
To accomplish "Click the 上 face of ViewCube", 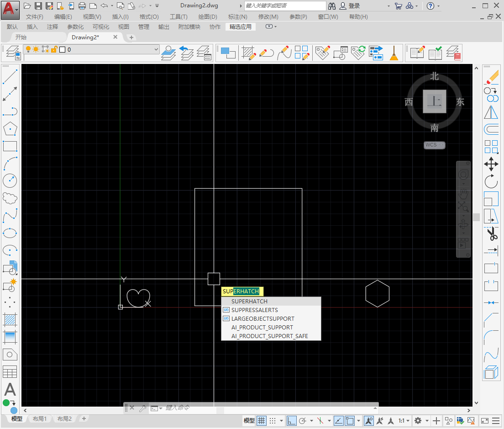I will point(434,101).
